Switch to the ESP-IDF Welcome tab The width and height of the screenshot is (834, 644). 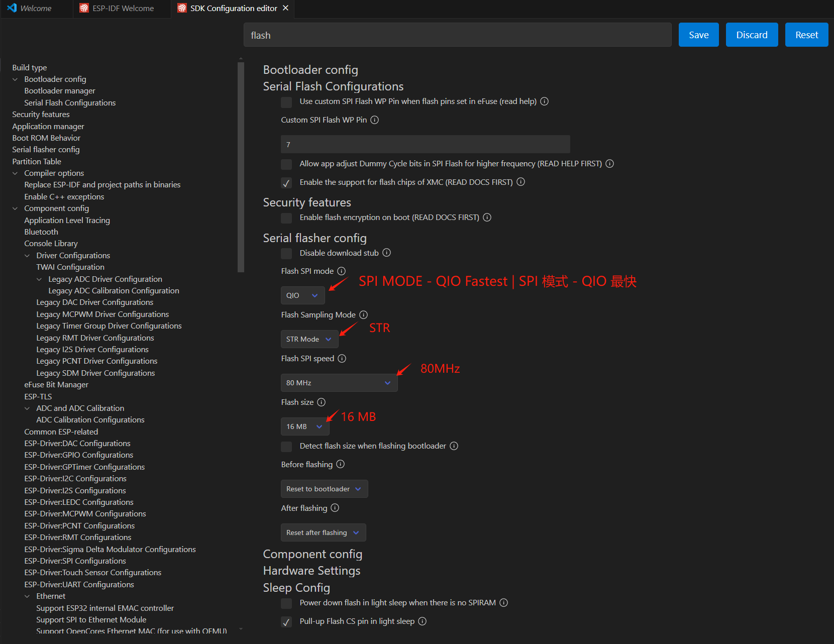click(x=122, y=8)
